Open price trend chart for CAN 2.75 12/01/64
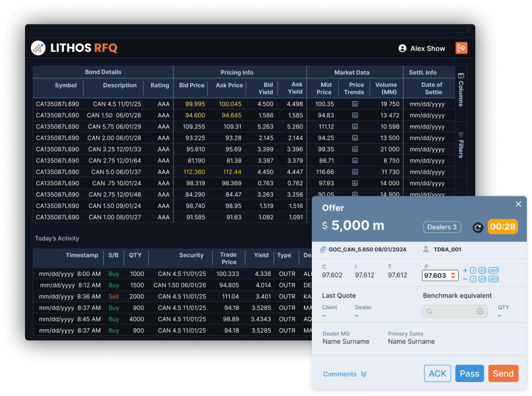This screenshot has height=396, width=532. pos(355,161)
